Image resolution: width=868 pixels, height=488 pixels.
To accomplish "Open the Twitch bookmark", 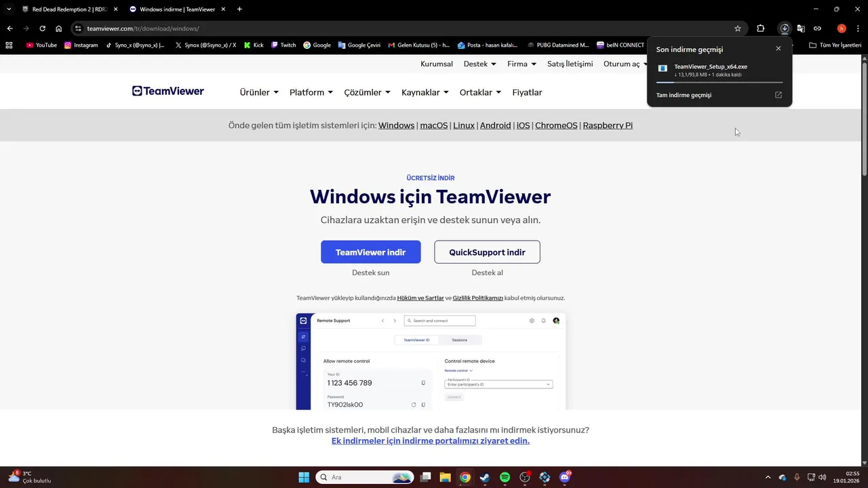I will (283, 45).
